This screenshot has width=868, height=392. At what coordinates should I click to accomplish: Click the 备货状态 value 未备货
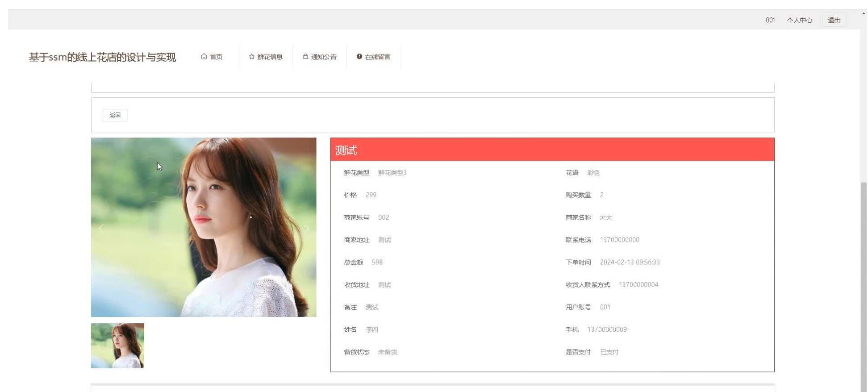388,352
